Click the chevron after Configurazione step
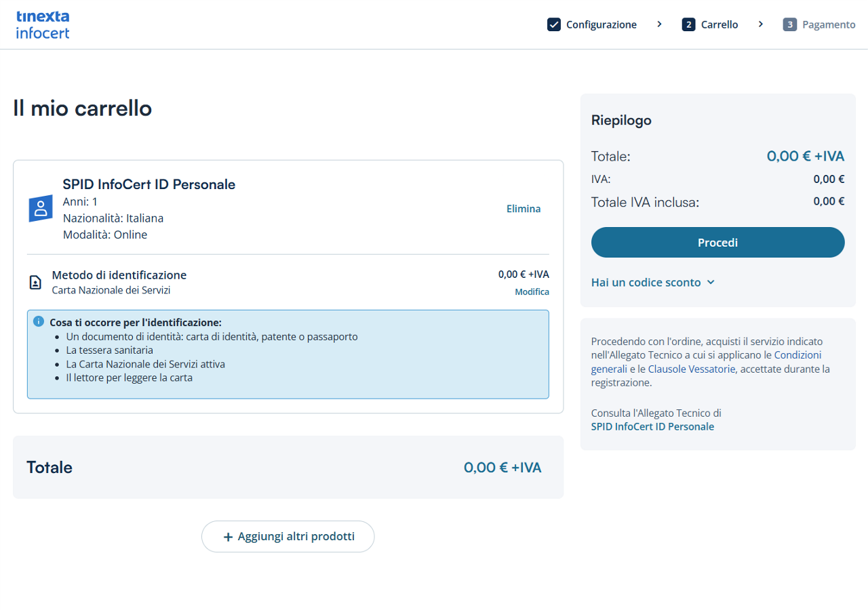 659,24
